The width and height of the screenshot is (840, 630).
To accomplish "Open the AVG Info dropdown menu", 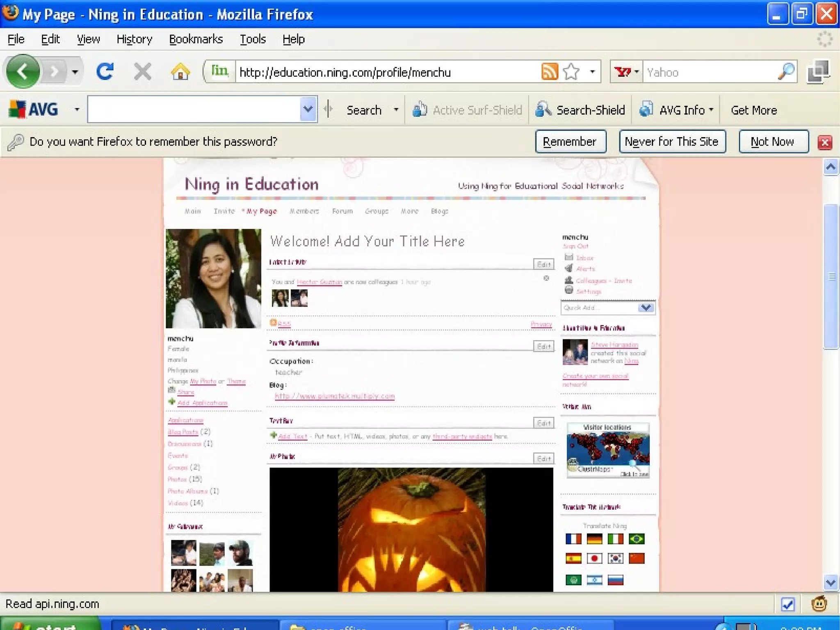I will [x=677, y=110].
